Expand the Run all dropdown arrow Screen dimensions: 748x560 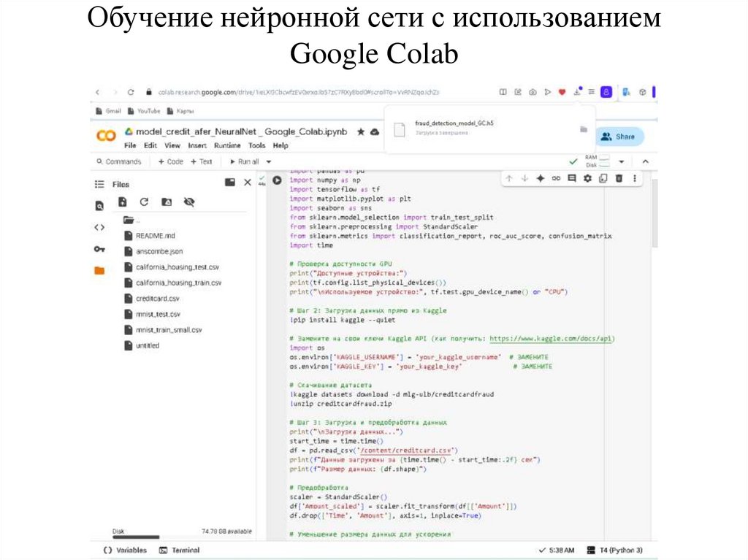click(269, 161)
